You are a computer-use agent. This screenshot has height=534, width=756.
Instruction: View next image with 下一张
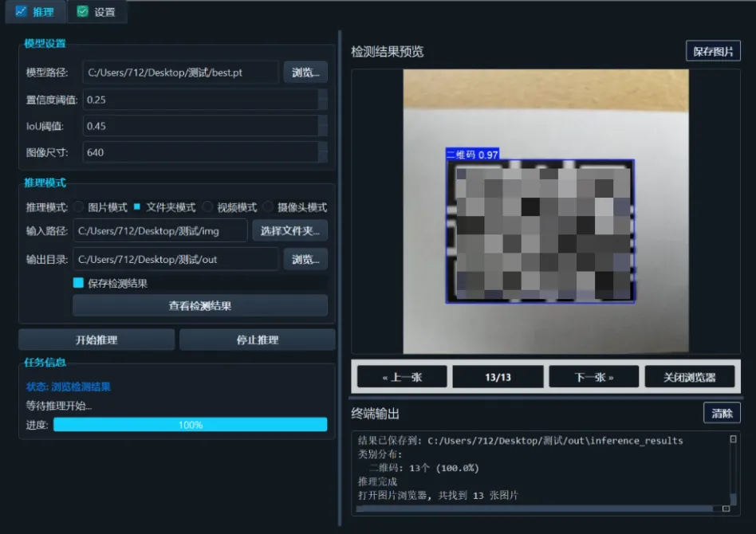593,375
